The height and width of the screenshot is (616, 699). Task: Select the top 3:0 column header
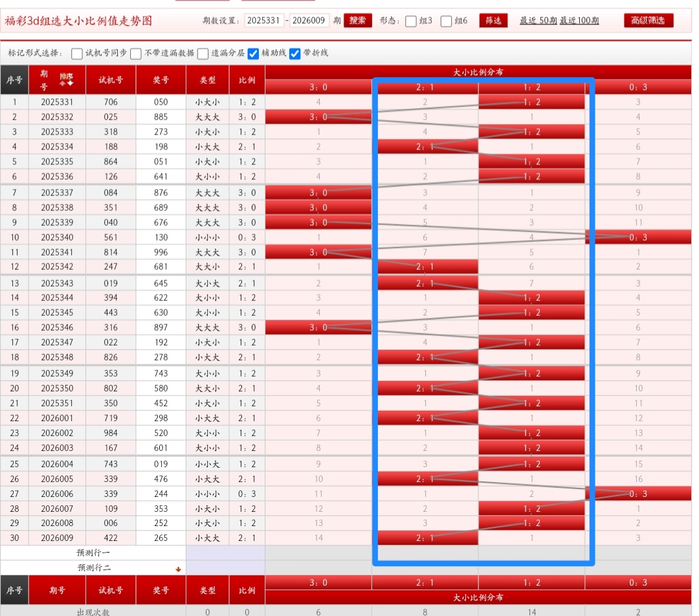point(318,87)
